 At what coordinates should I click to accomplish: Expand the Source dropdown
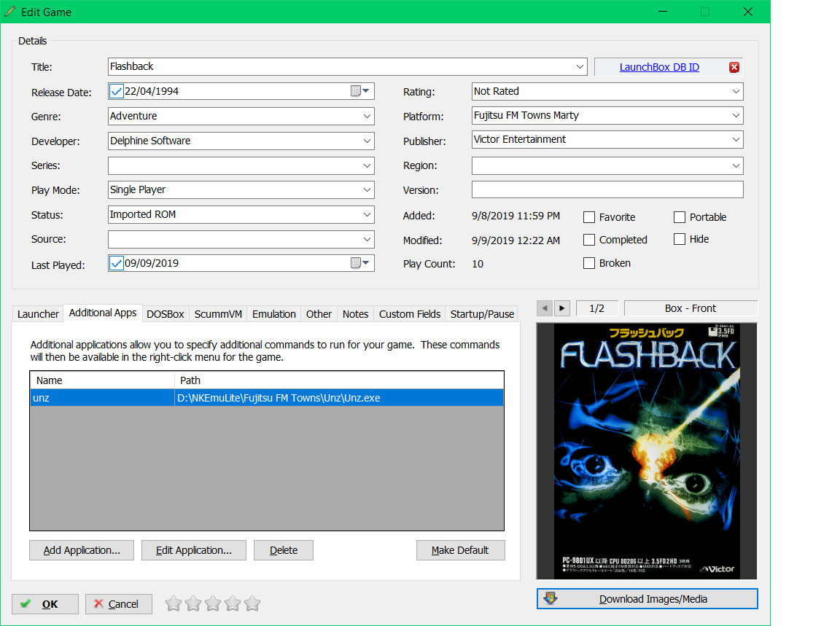click(x=367, y=239)
